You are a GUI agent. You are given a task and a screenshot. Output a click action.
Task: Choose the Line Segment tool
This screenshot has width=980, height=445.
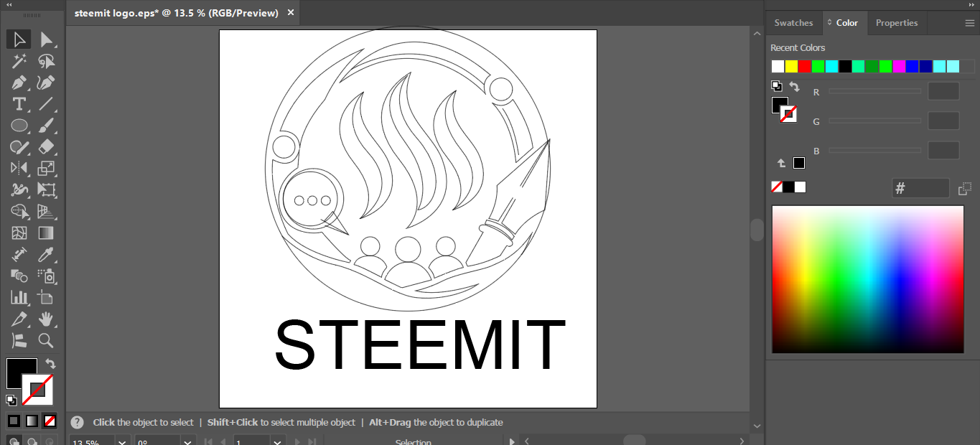tap(47, 104)
